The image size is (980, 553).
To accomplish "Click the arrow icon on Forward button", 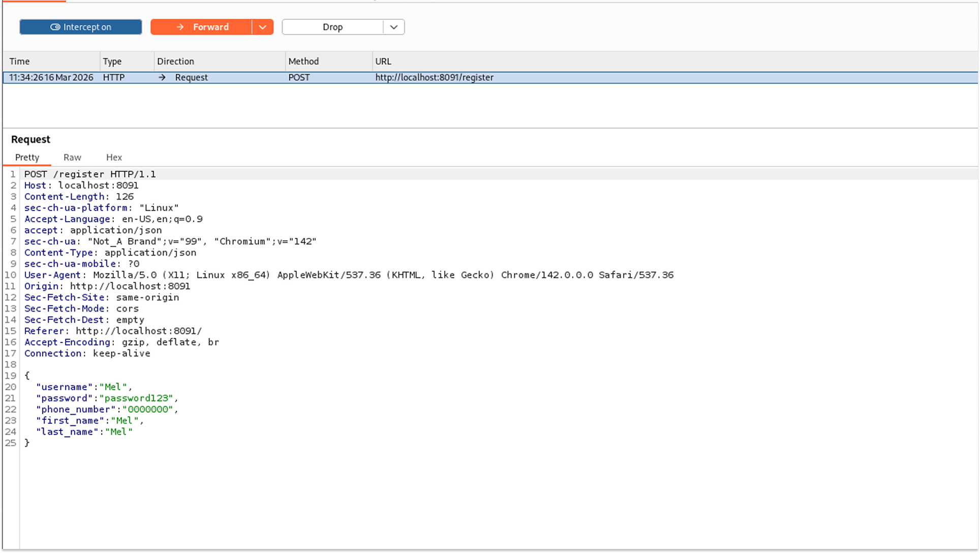I will (x=180, y=27).
